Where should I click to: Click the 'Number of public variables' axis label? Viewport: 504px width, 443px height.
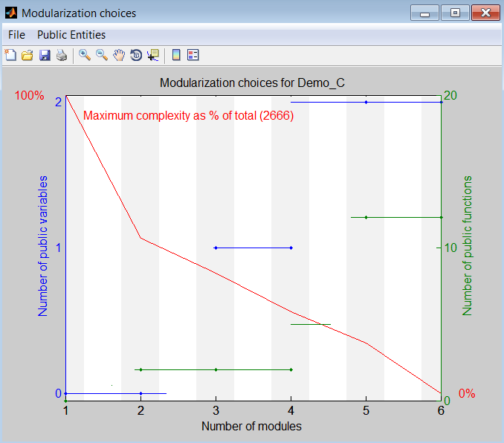(x=42, y=246)
